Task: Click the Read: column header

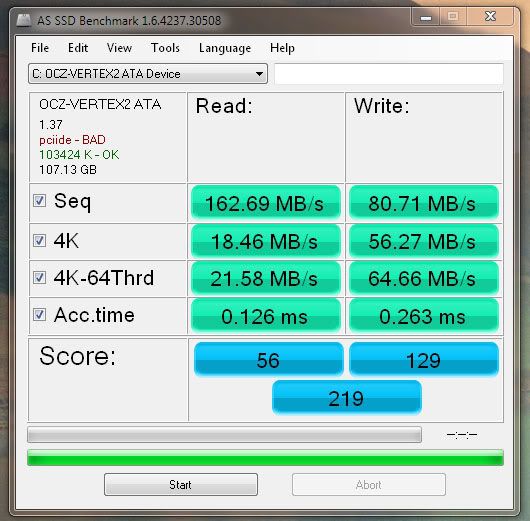Action: pos(224,106)
